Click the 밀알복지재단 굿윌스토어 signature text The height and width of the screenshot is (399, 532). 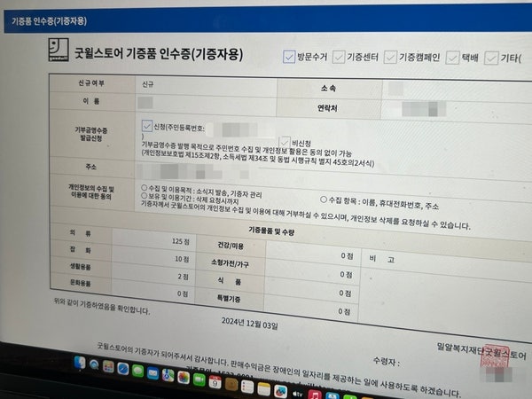481,351
